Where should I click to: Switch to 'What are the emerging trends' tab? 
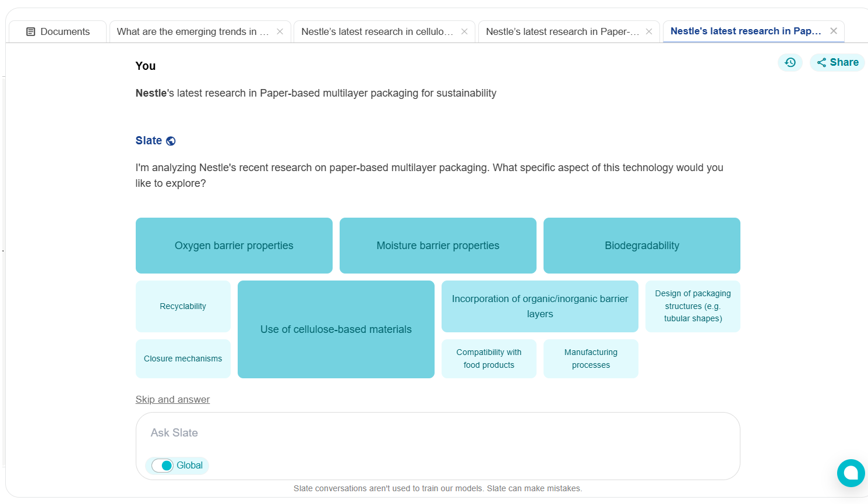click(192, 31)
